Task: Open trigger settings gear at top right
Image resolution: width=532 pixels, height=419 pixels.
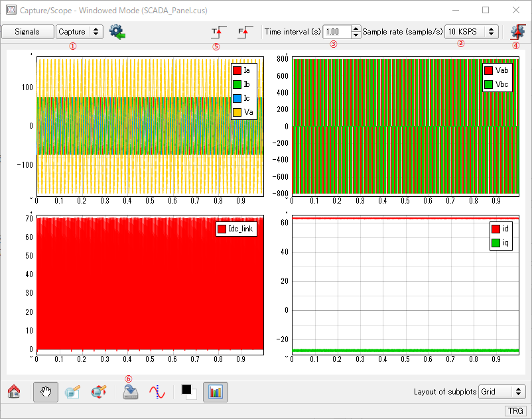Action: coord(518,31)
